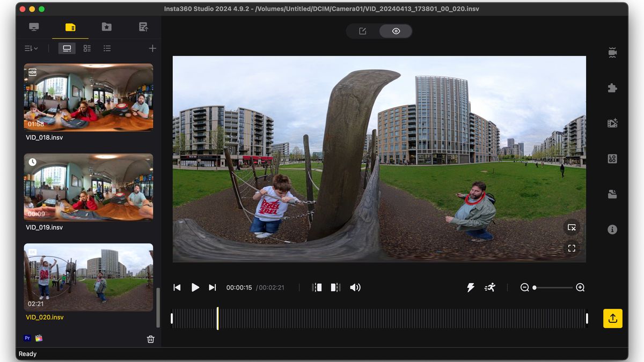Open the stabilization camera icon in right sidebar

coord(612,53)
